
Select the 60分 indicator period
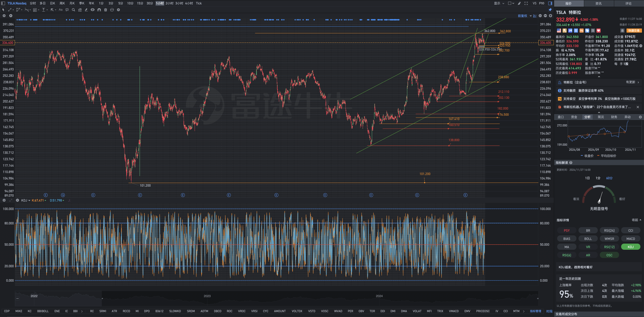tap(609, 178)
